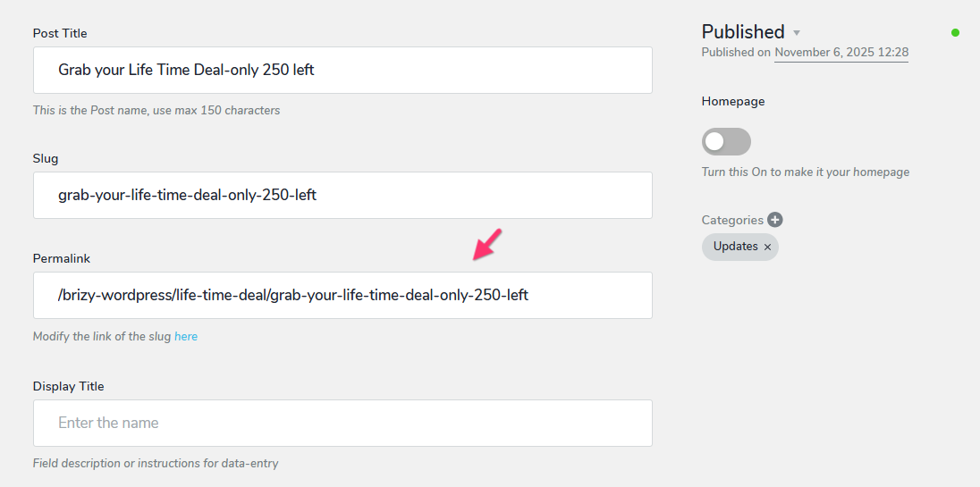Focus the Post Title input field
Image resolution: width=980 pixels, height=487 pixels.
pos(342,70)
